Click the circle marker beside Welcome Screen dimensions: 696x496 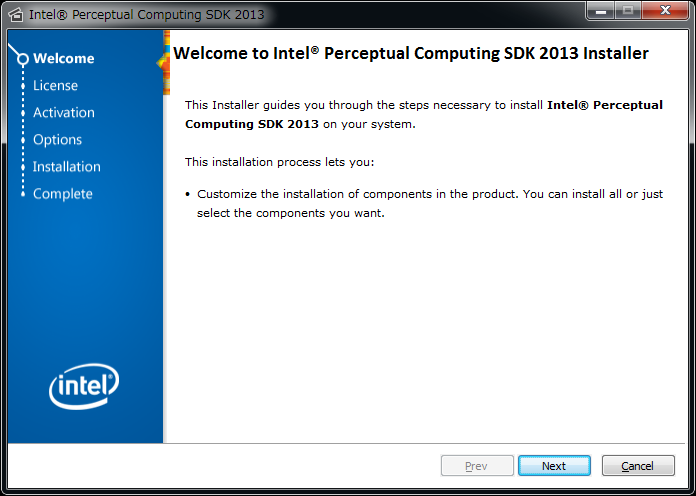point(22,59)
